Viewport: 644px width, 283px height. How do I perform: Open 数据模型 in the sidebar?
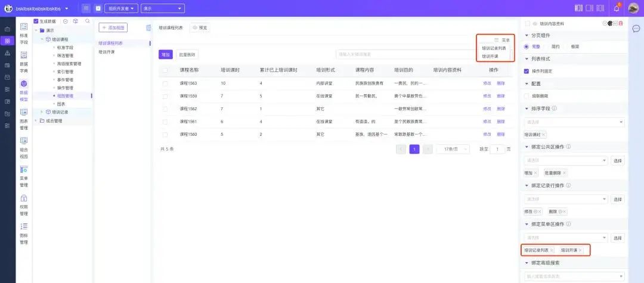(x=24, y=91)
